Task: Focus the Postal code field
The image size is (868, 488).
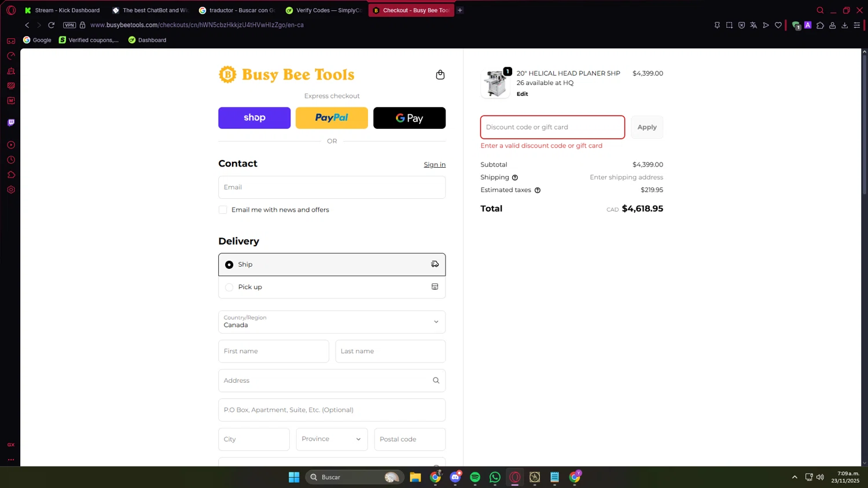Action: point(410,439)
